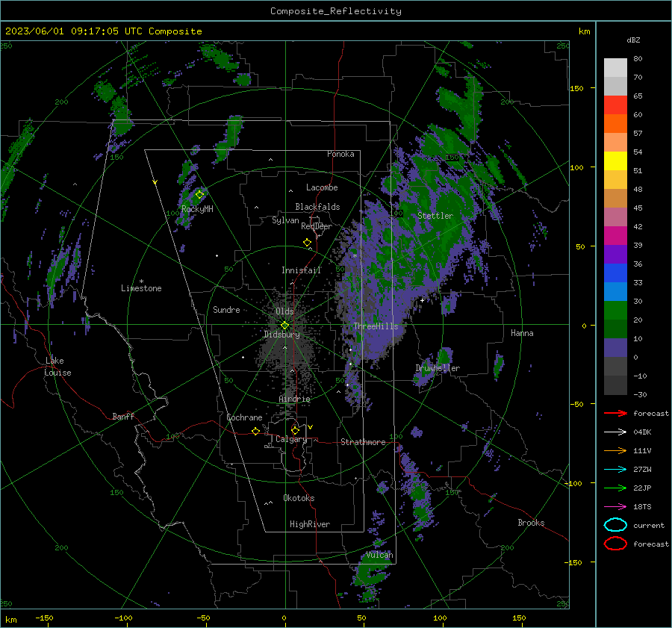Click the magenta 18TS arrow icon

[615, 507]
